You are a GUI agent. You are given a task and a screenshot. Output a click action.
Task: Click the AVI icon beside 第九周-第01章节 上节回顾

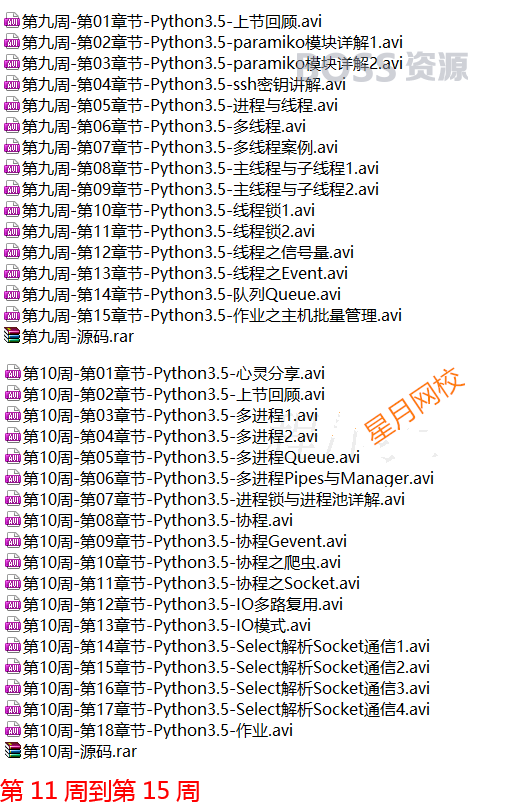[12, 22]
